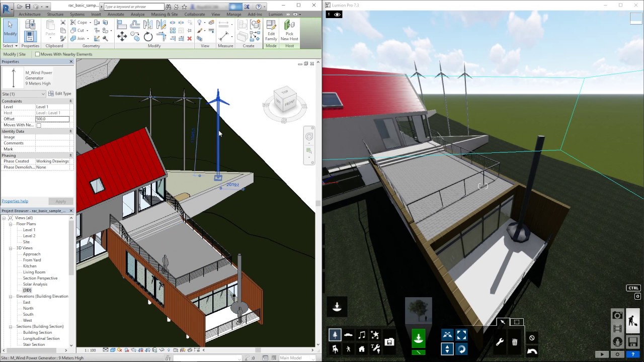This screenshot has height=362, width=644.
Task: Toggle the Lumion layer eye visibility
Action: [338, 15]
